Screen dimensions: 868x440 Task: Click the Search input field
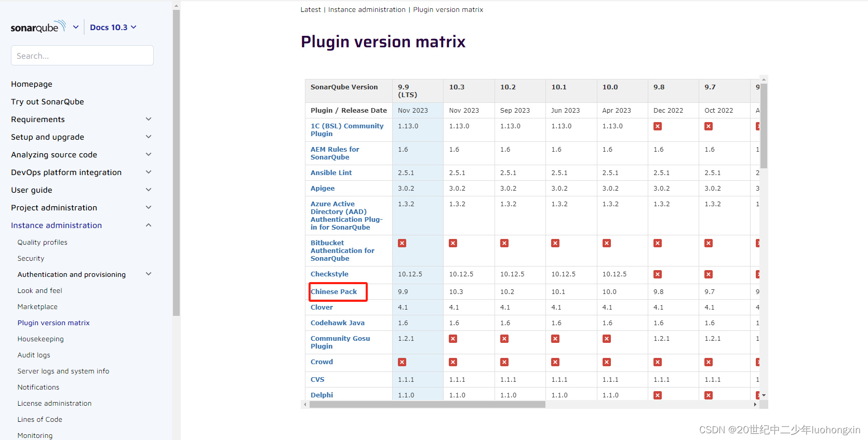pyautogui.click(x=82, y=56)
